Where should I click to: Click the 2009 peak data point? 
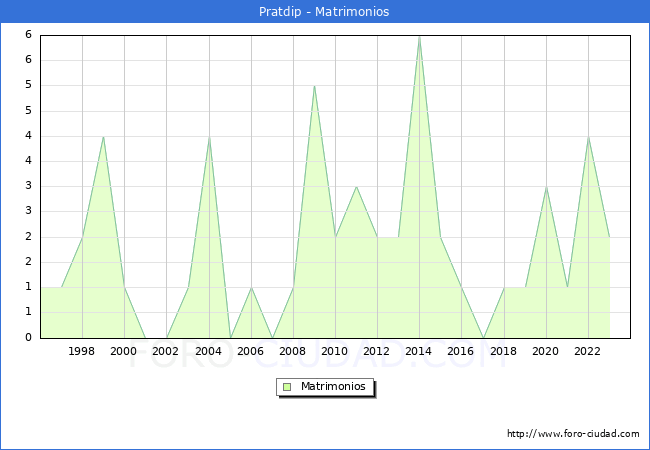[314, 86]
